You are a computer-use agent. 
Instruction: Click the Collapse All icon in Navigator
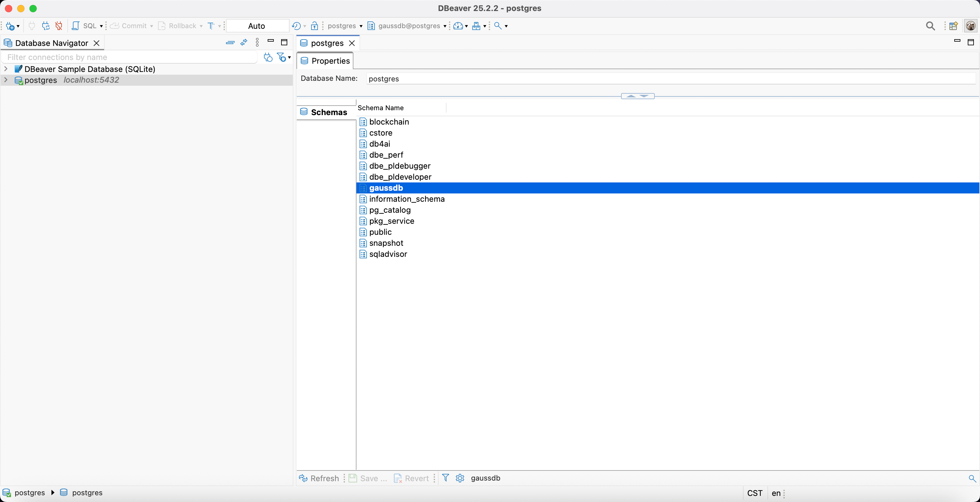(x=230, y=43)
